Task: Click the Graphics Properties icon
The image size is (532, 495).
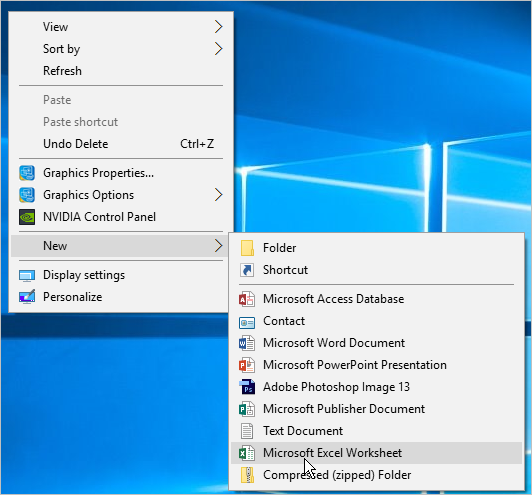Action: click(x=27, y=173)
